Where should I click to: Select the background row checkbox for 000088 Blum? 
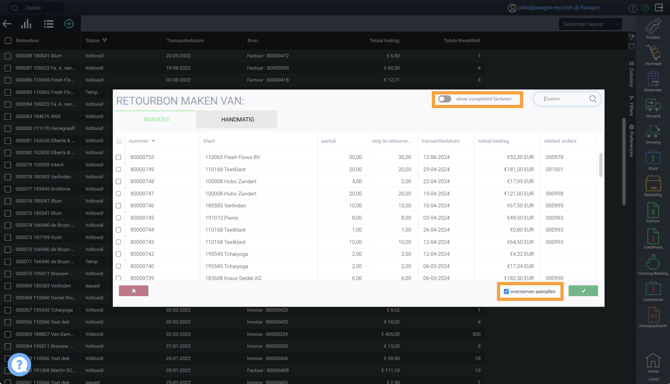[8, 56]
